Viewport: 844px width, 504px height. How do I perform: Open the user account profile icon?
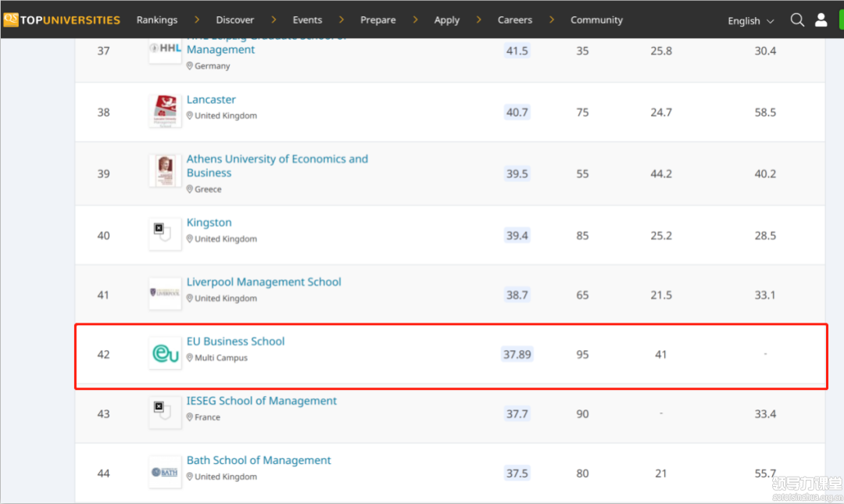point(821,20)
